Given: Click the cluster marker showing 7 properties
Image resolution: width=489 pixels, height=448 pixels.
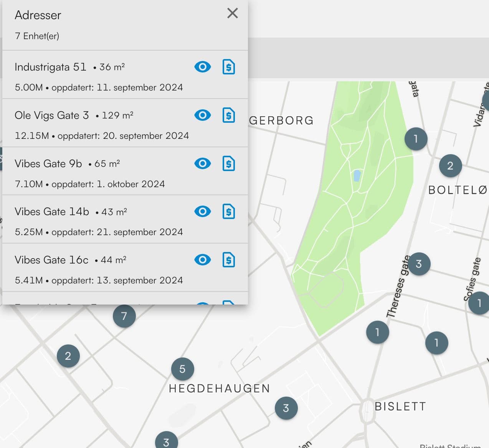Looking at the screenshot, I should click(124, 316).
